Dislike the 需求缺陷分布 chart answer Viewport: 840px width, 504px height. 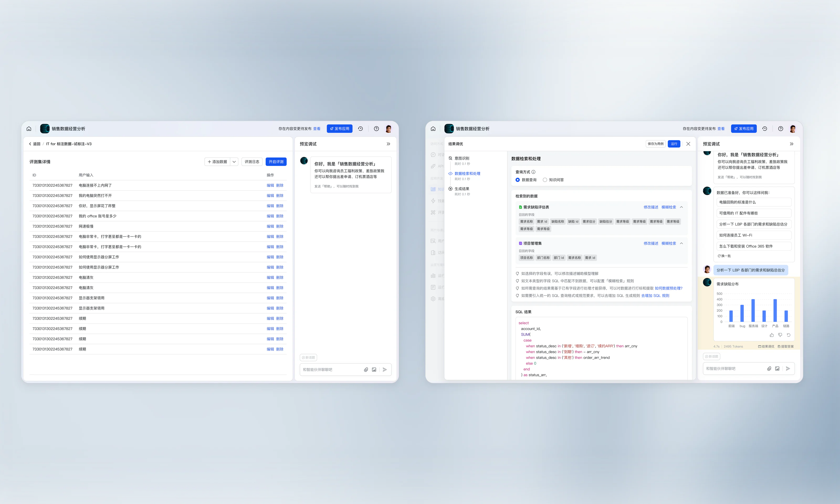click(x=780, y=335)
